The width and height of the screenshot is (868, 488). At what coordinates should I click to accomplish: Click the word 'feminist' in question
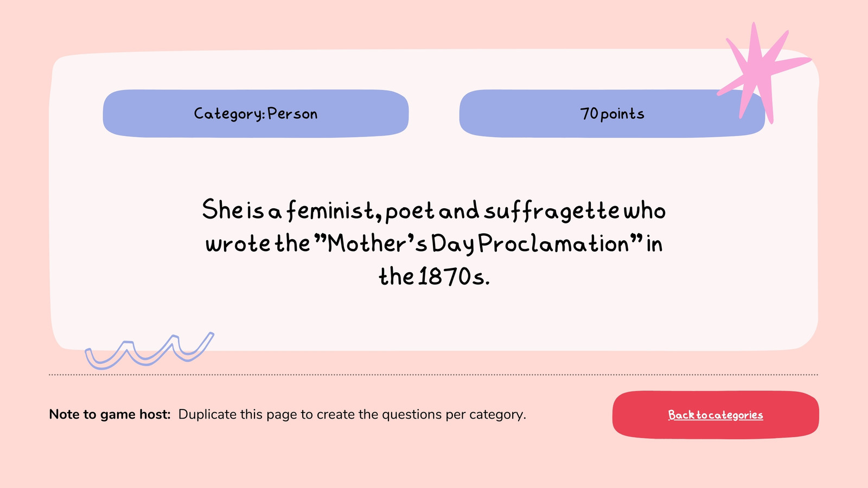tap(330, 211)
